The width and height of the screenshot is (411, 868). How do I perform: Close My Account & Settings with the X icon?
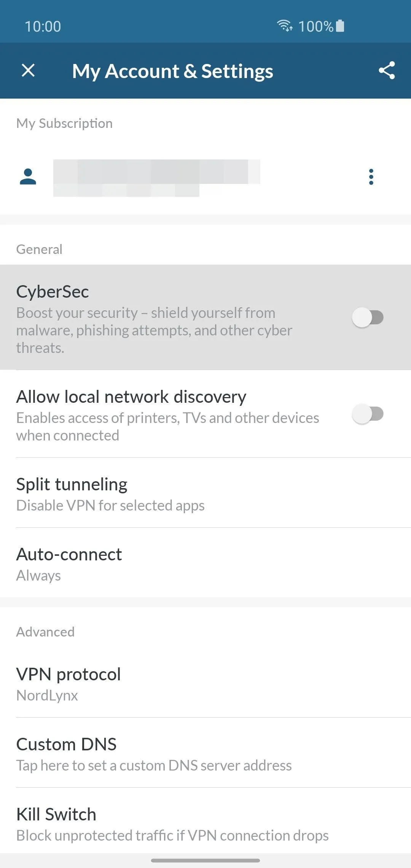coord(28,70)
